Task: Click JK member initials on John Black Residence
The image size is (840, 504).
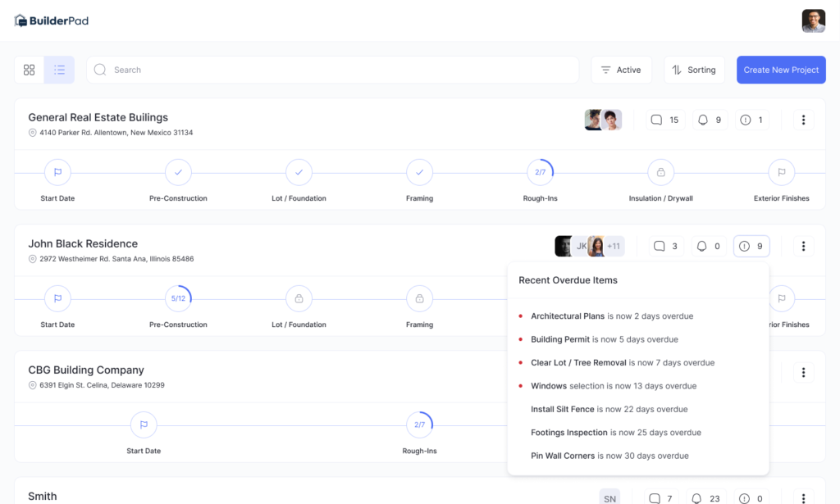Action: pyautogui.click(x=582, y=246)
